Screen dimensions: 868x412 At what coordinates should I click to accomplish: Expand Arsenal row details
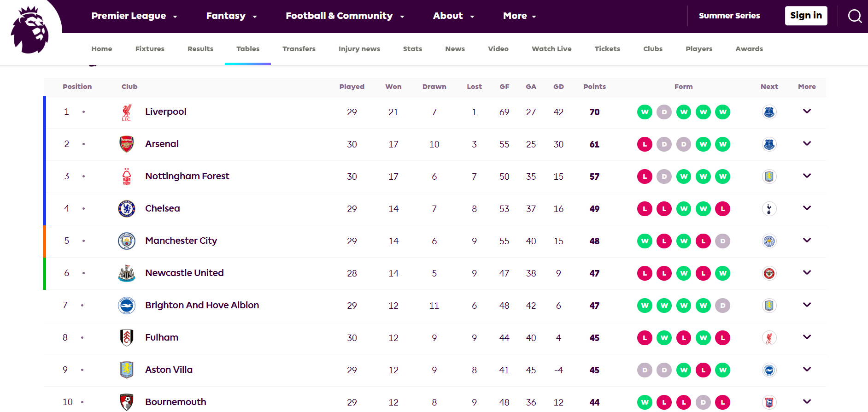[807, 143]
